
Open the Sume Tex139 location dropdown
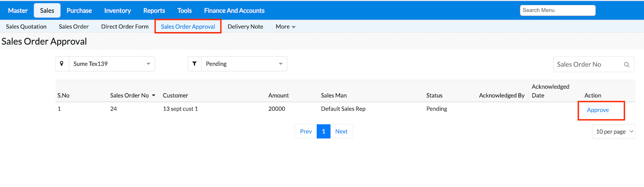tap(111, 64)
